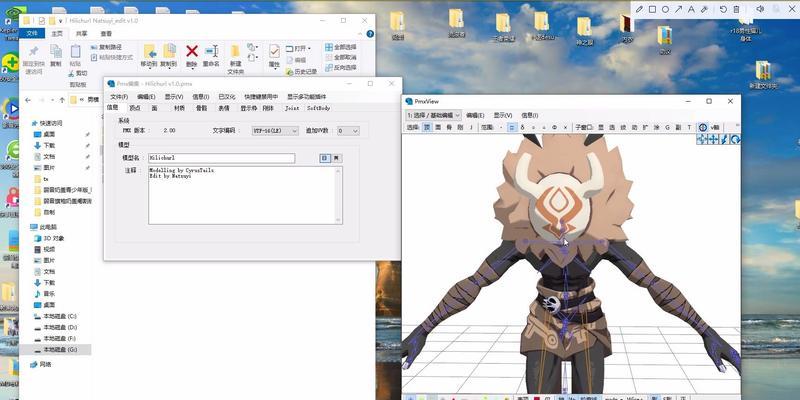Select 网络 in Explorer sidebar

pyautogui.click(x=41, y=364)
